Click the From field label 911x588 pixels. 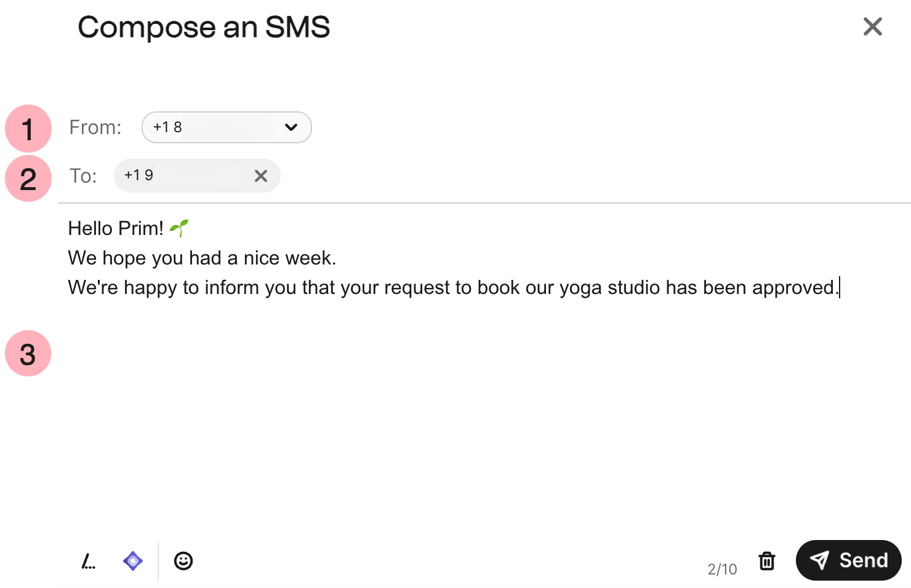pos(95,127)
